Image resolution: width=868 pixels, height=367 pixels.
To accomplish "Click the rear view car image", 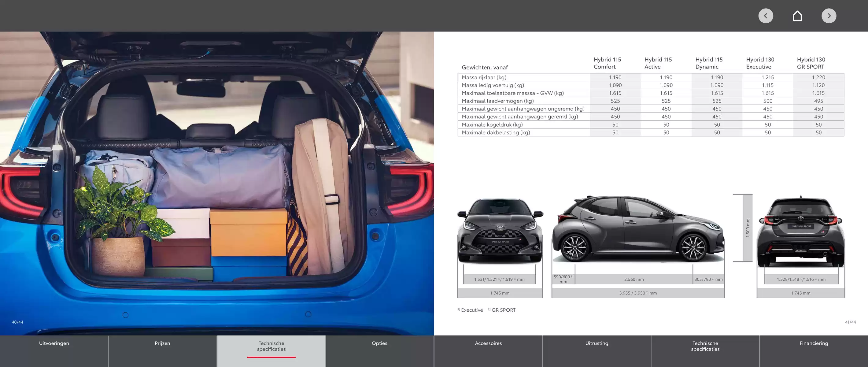I will point(801,232).
